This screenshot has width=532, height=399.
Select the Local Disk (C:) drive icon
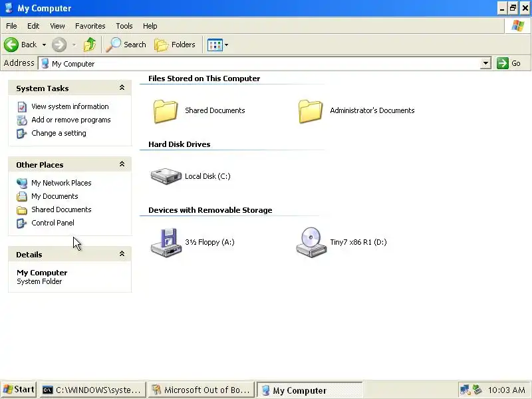166,176
